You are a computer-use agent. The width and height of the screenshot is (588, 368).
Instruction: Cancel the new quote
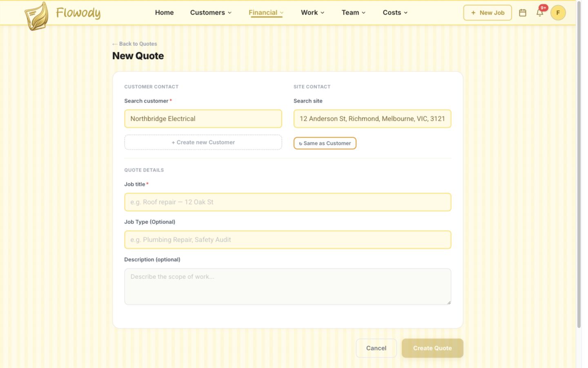click(x=376, y=348)
